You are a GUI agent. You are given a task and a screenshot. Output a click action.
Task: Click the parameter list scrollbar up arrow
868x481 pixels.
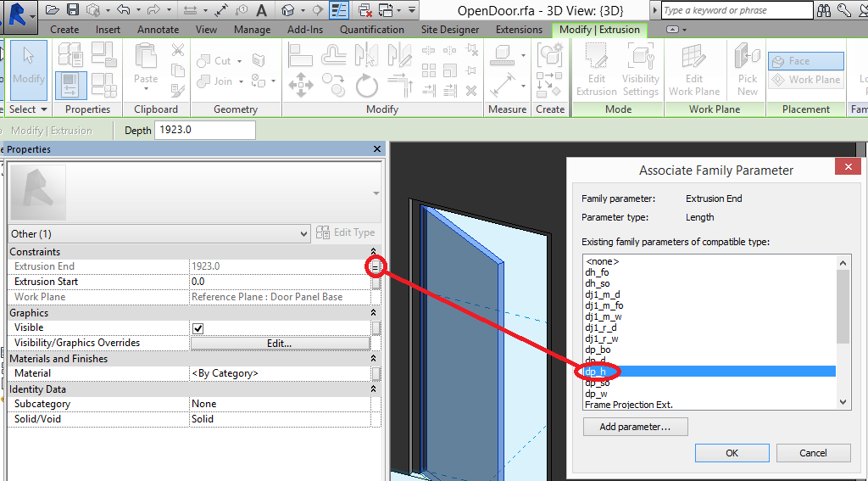pyautogui.click(x=843, y=263)
